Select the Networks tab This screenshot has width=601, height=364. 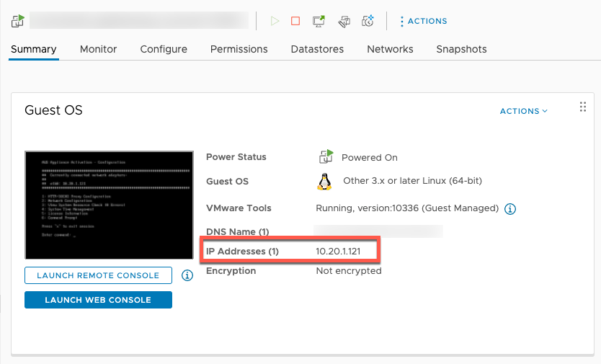(x=390, y=49)
